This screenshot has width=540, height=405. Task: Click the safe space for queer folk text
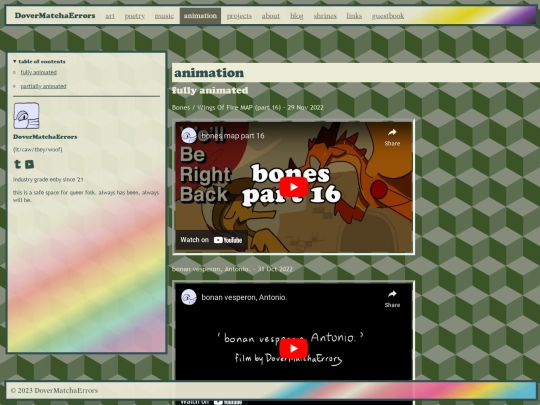click(x=86, y=196)
